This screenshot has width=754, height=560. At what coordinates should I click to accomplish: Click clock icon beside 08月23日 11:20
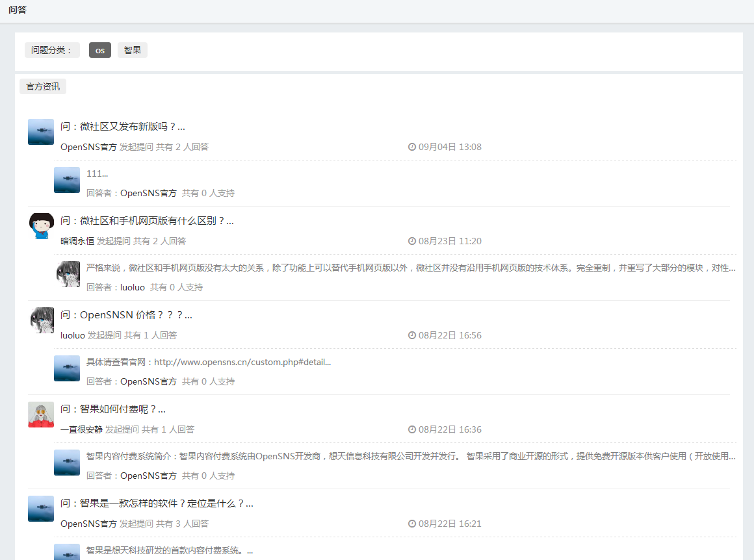[x=412, y=241]
